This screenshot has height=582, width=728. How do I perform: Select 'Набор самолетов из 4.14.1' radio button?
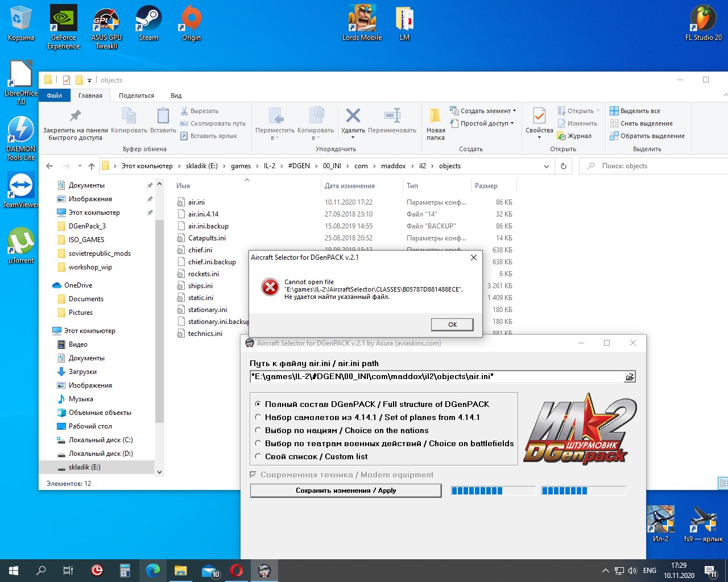click(258, 417)
